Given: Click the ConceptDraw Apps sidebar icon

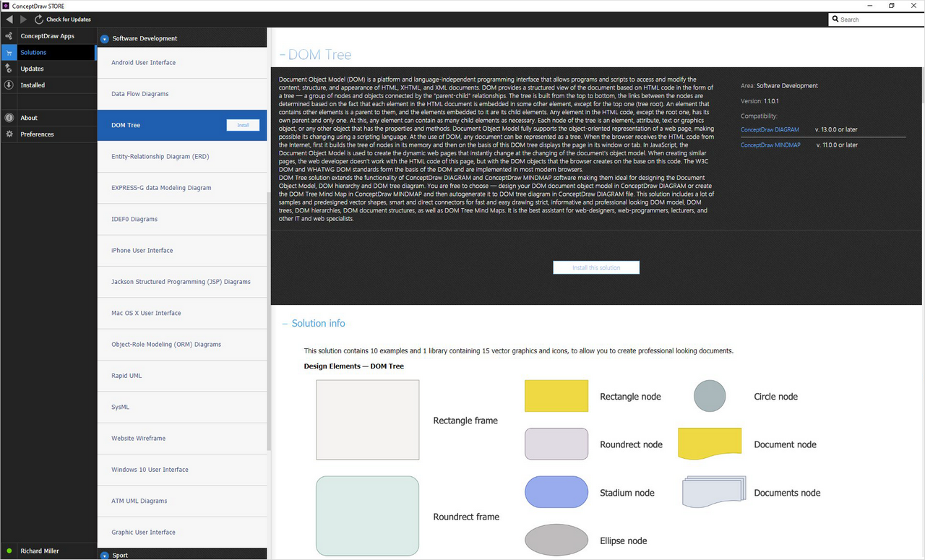Looking at the screenshot, I should [9, 36].
